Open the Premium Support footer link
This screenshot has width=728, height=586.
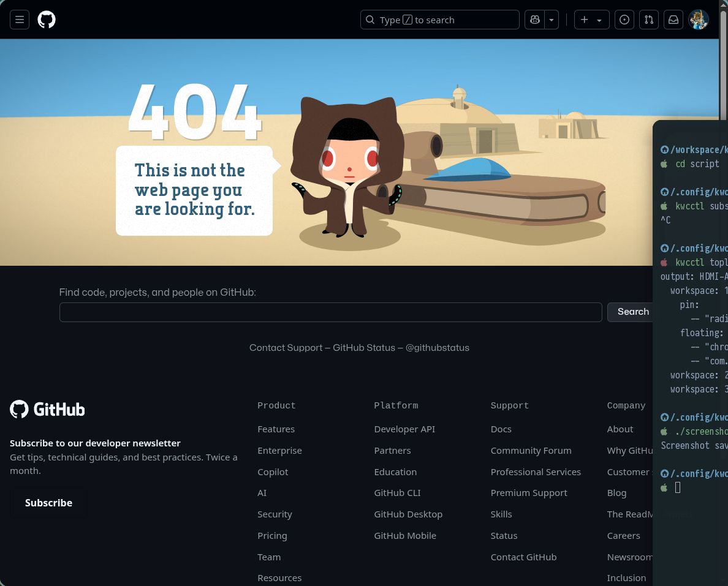tap(529, 493)
